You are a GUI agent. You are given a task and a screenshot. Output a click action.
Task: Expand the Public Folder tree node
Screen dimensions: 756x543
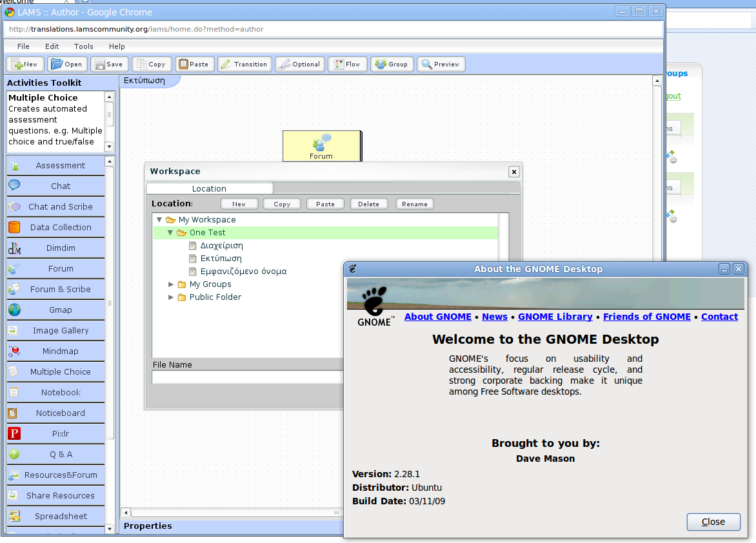[x=171, y=297]
